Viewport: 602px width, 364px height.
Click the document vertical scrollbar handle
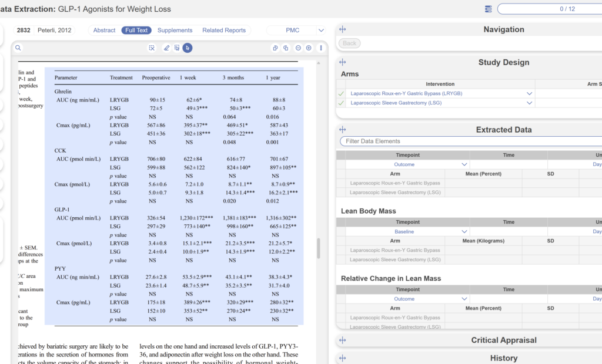pyautogui.click(x=318, y=248)
